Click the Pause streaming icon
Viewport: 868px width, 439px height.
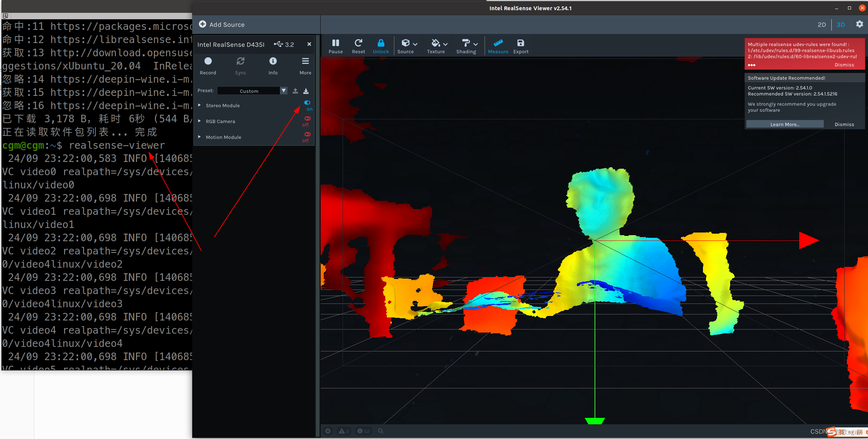pyautogui.click(x=335, y=46)
